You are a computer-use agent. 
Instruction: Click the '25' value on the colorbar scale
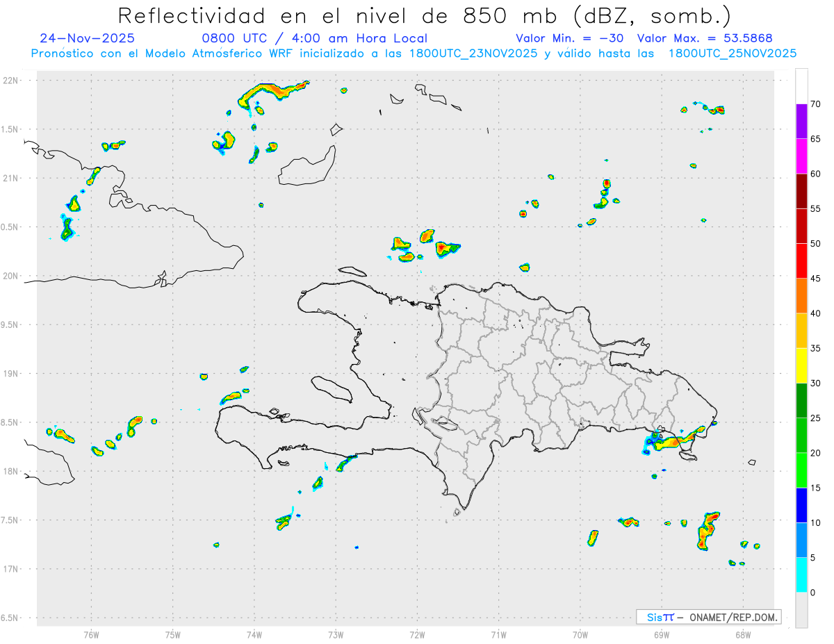[815, 418]
